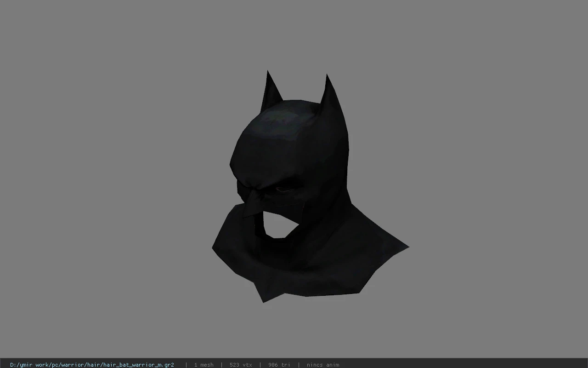The width and height of the screenshot is (588, 368).
Task: Click the '906 tri' triangle count
Action: 279,365
